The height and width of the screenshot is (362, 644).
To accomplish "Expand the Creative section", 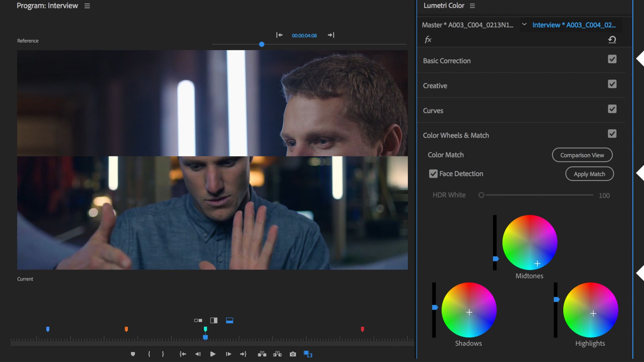I will pos(435,85).
